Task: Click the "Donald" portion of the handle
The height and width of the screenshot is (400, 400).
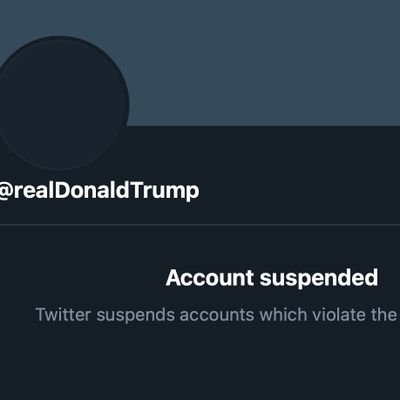Action: click(91, 190)
